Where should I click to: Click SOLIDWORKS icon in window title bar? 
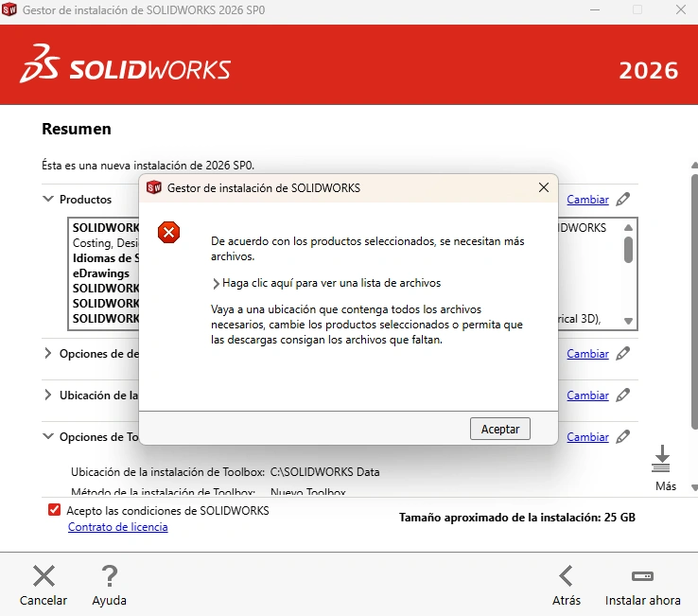(9, 9)
